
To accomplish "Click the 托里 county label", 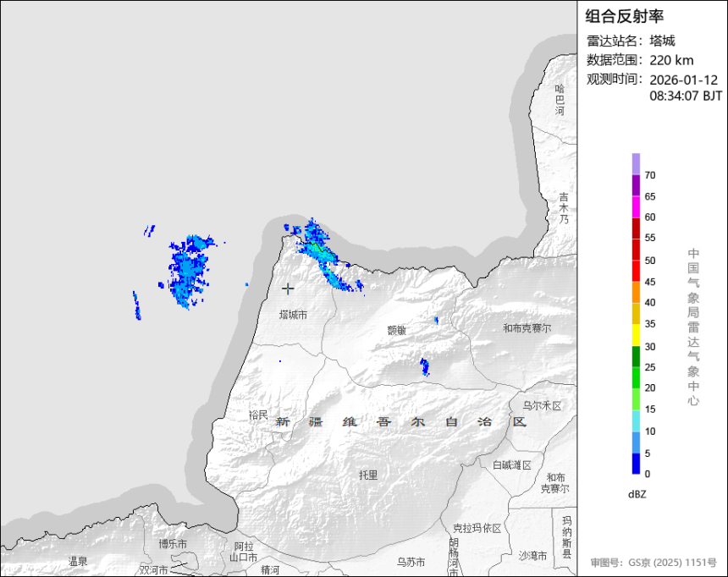I will coord(368,475).
